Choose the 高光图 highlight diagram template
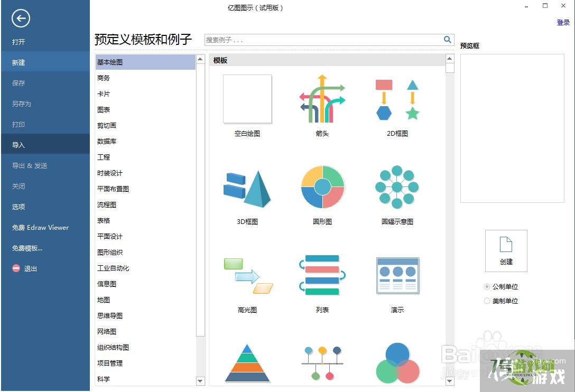This screenshot has height=392, width=575. coord(248,276)
